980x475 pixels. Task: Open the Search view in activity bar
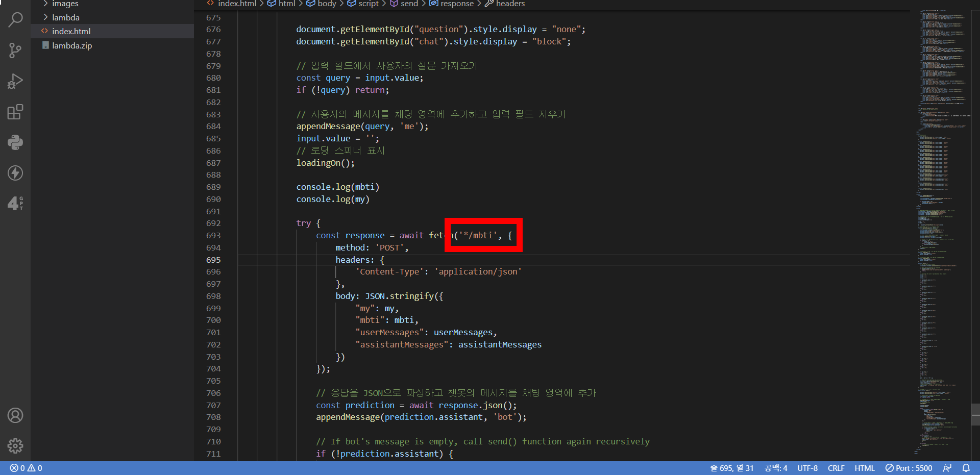[x=15, y=20]
